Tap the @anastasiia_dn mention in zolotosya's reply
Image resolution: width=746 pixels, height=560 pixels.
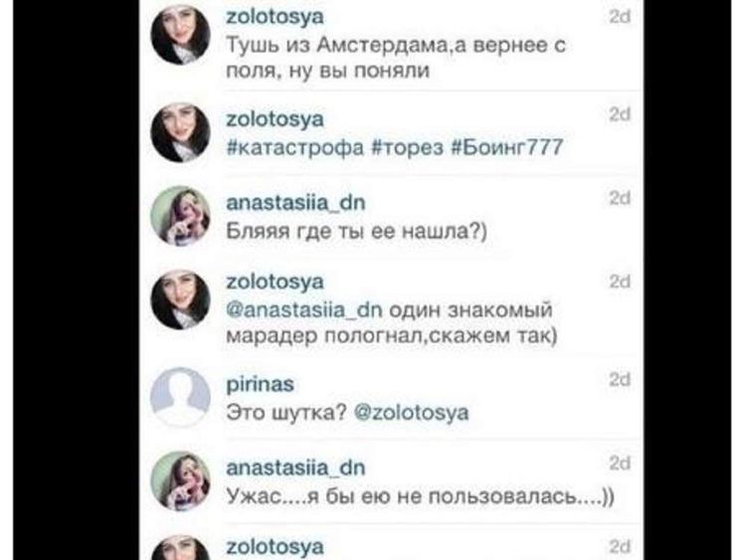point(304,310)
